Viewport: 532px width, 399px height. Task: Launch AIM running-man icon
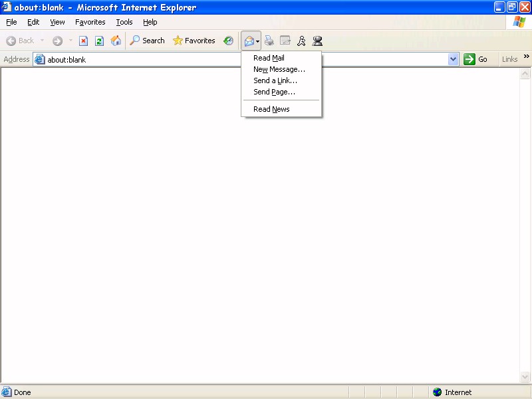point(301,41)
